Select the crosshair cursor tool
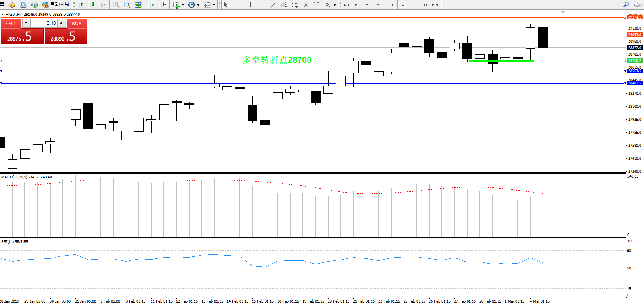This screenshot has height=305, width=644. (237, 5)
